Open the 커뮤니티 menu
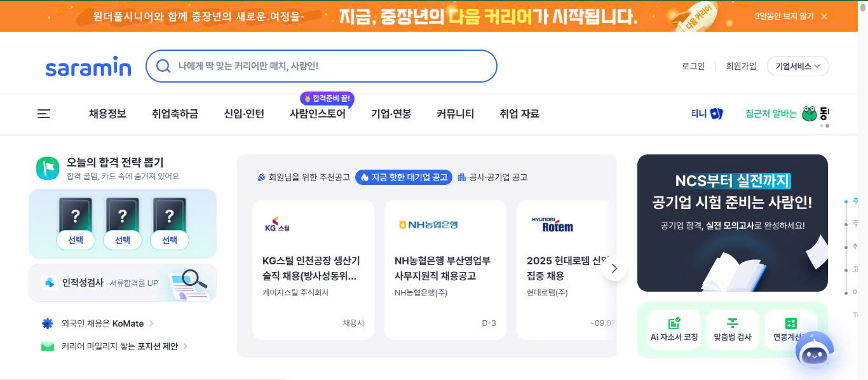Image resolution: width=868 pixels, height=380 pixels. pos(455,114)
